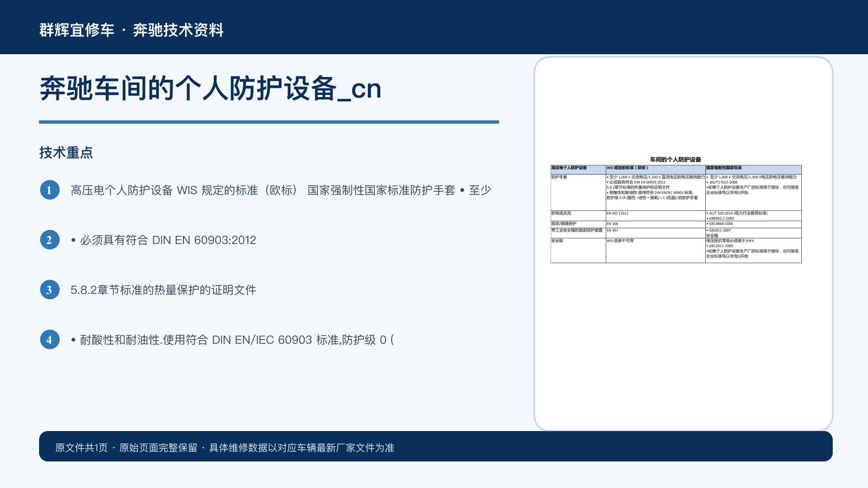Click the 技术重点 section heading

click(x=66, y=152)
